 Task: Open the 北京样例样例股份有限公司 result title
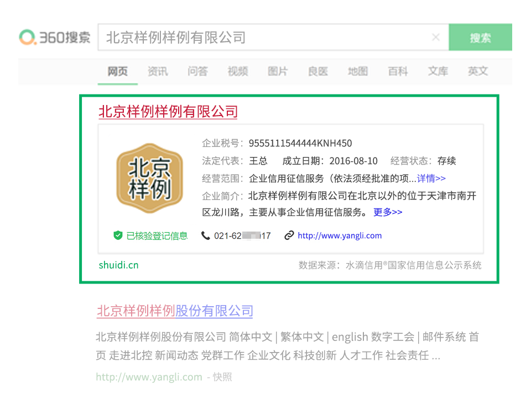[x=175, y=311]
